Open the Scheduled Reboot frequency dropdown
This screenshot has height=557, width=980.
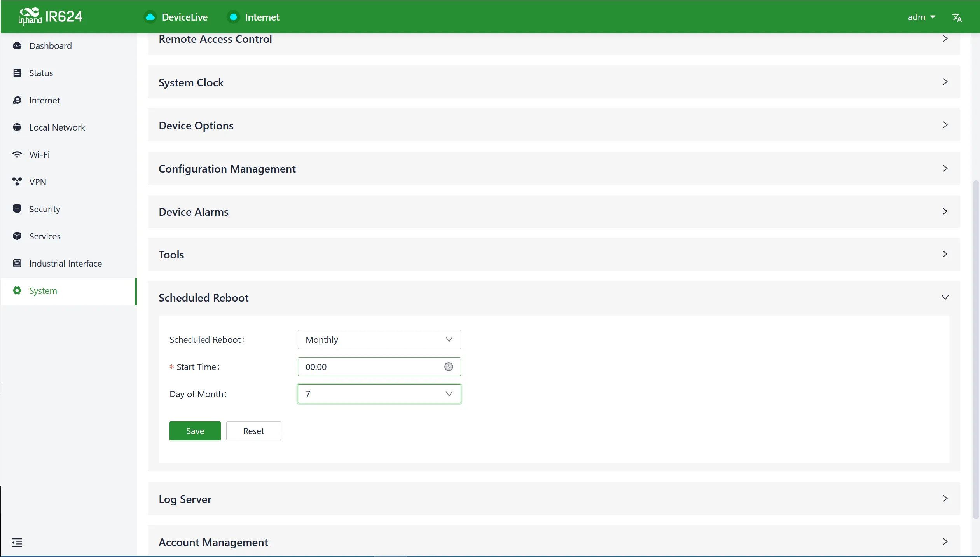pos(379,339)
